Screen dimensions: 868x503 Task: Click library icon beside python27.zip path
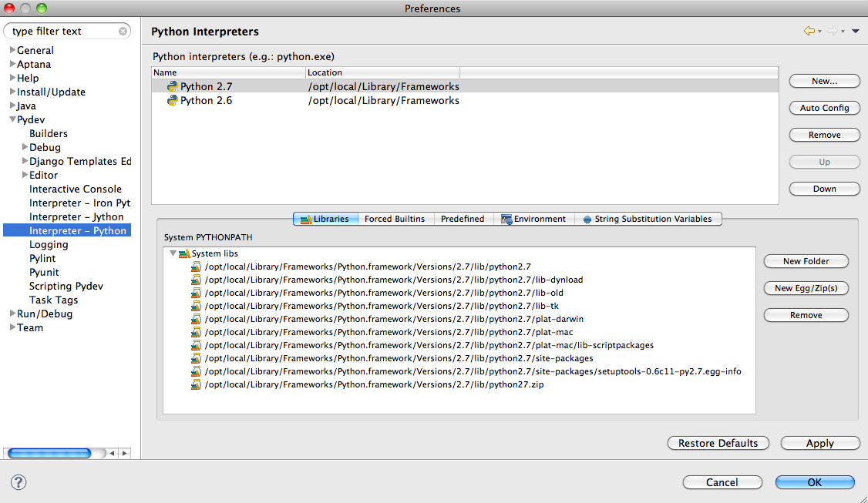coord(196,384)
